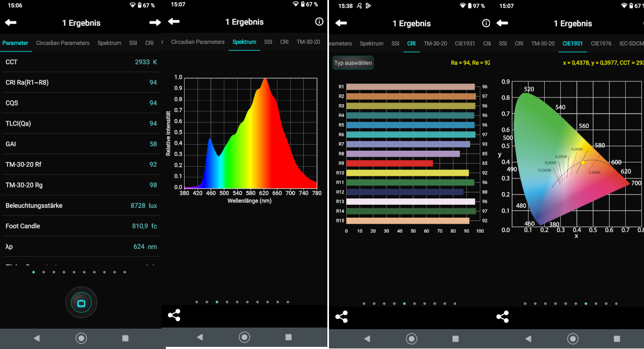Tap the TM-30-20 Rg row
644x349 pixels.
coord(80,185)
